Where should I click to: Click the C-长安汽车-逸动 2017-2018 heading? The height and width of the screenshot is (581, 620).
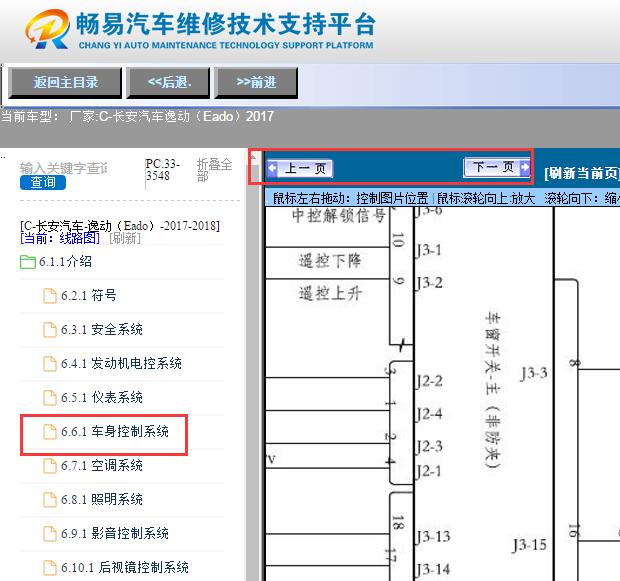120,226
